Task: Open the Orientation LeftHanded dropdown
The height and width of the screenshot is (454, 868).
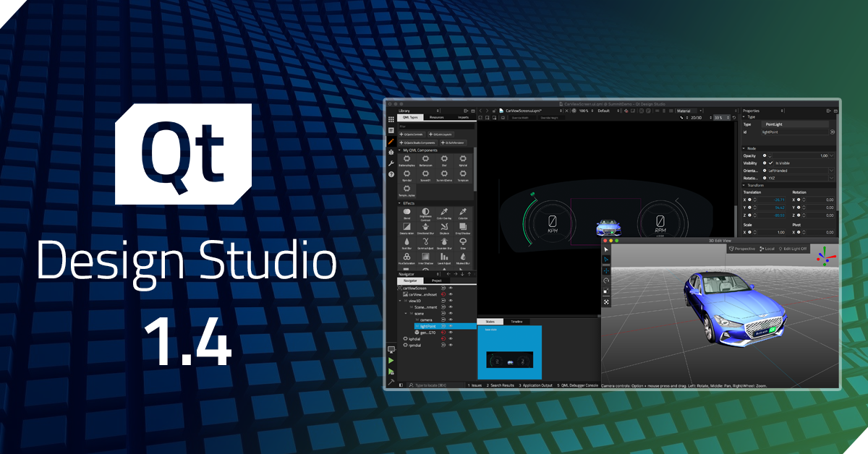Action: point(831,171)
